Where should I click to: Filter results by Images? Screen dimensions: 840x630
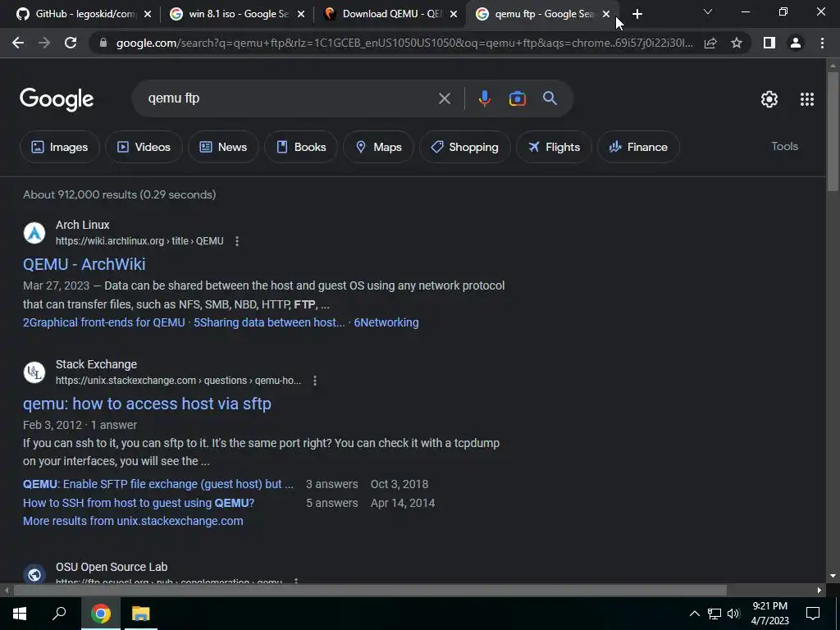pyautogui.click(x=59, y=147)
